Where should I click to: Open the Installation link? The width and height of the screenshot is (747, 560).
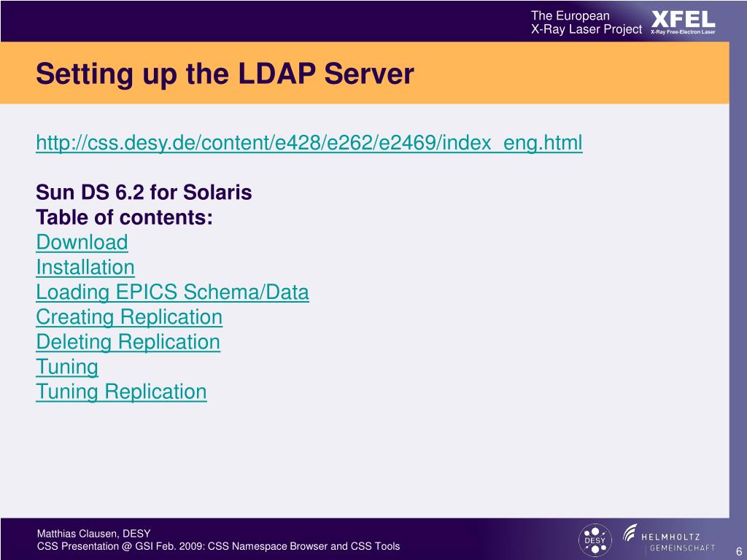(x=85, y=267)
